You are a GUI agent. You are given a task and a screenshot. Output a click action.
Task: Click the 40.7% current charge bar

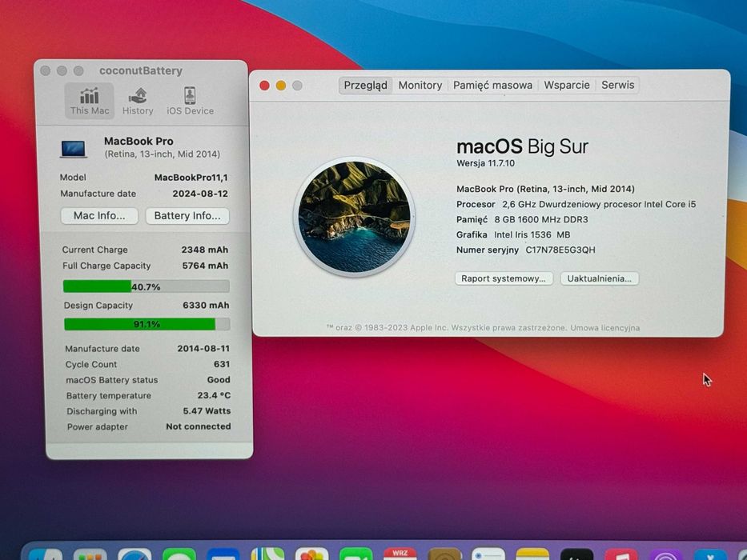click(147, 286)
